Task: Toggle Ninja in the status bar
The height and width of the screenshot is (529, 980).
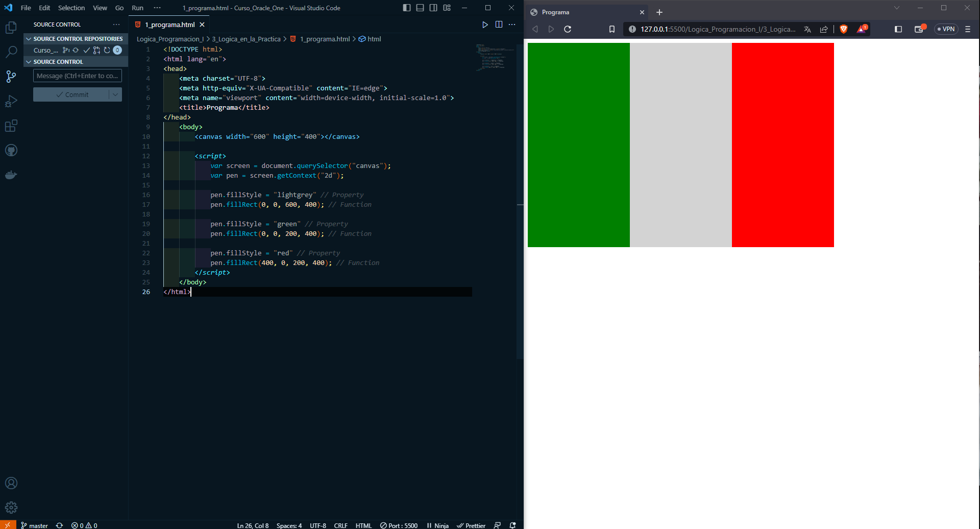Action: click(x=437, y=525)
